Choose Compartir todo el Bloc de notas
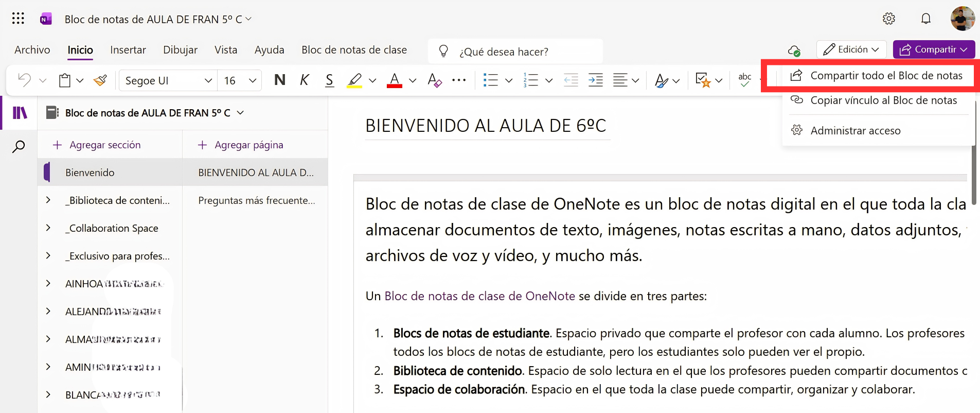 coord(877,76)
